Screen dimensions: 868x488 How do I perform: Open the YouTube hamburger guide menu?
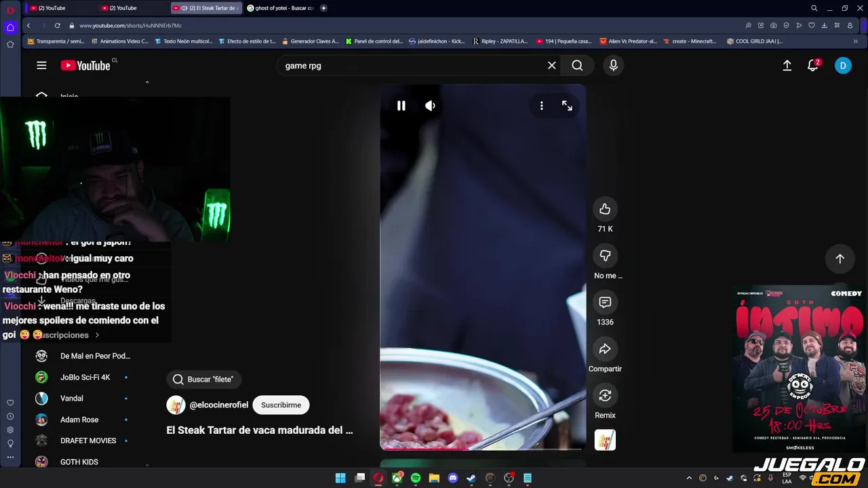click(41, 65)
